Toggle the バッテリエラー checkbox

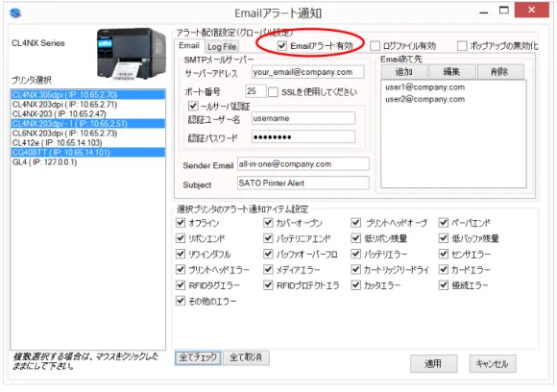[355, 254]
